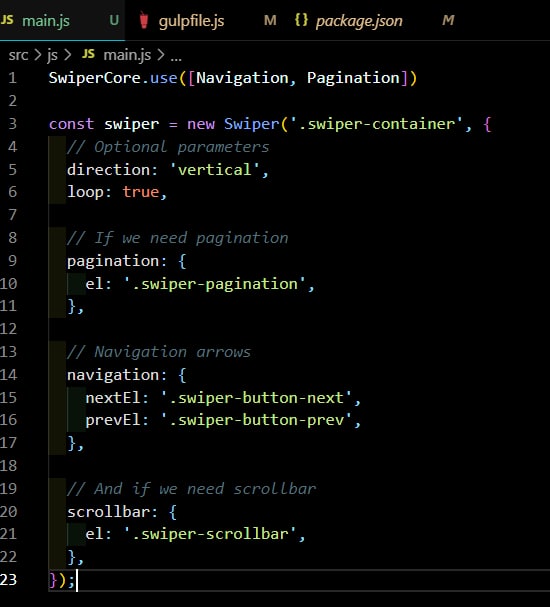Click the new keyword on line 3
The width and height of the screenshot is (550, 607).
point(200,125)
